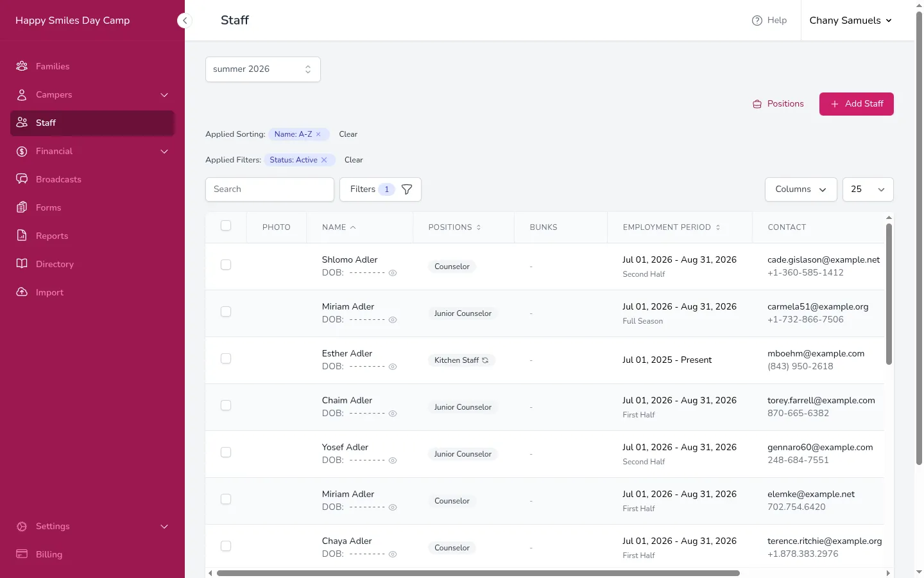Clear the applied filters
The width and height of the screenshot is (924, 578).
pyautogui.click(x=354, y=160)
